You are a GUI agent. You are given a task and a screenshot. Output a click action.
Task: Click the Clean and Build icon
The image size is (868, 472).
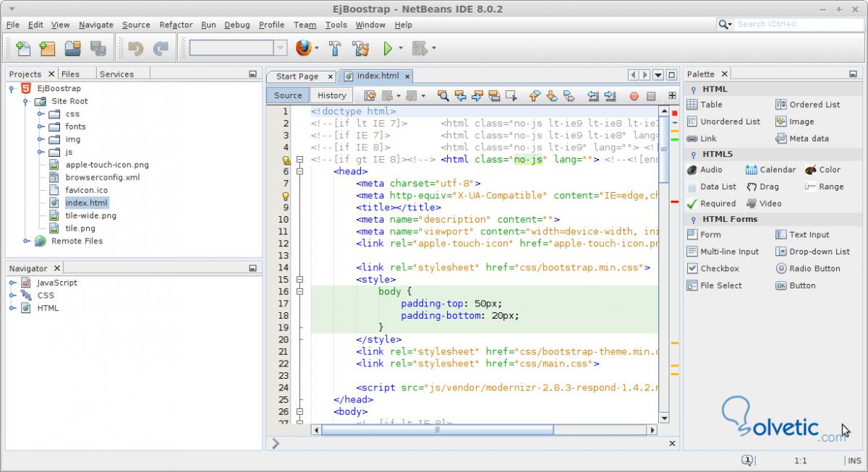point(359,48)
